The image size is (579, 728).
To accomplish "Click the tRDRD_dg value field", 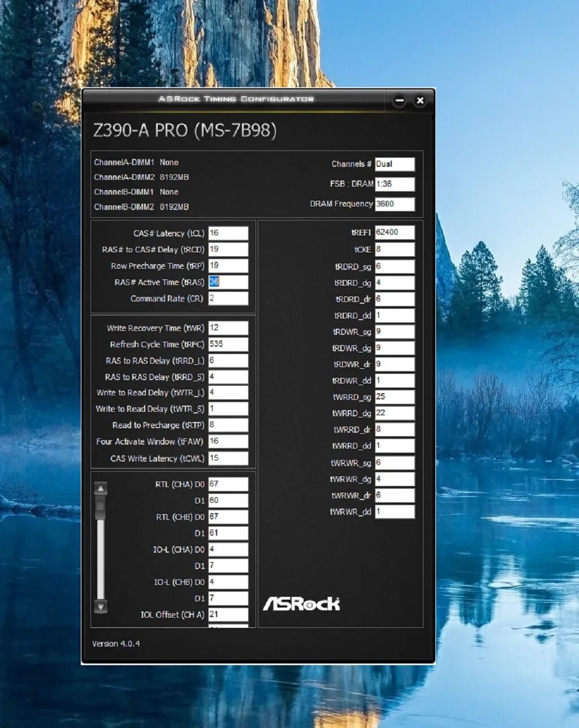I will (x=395, y=283).
